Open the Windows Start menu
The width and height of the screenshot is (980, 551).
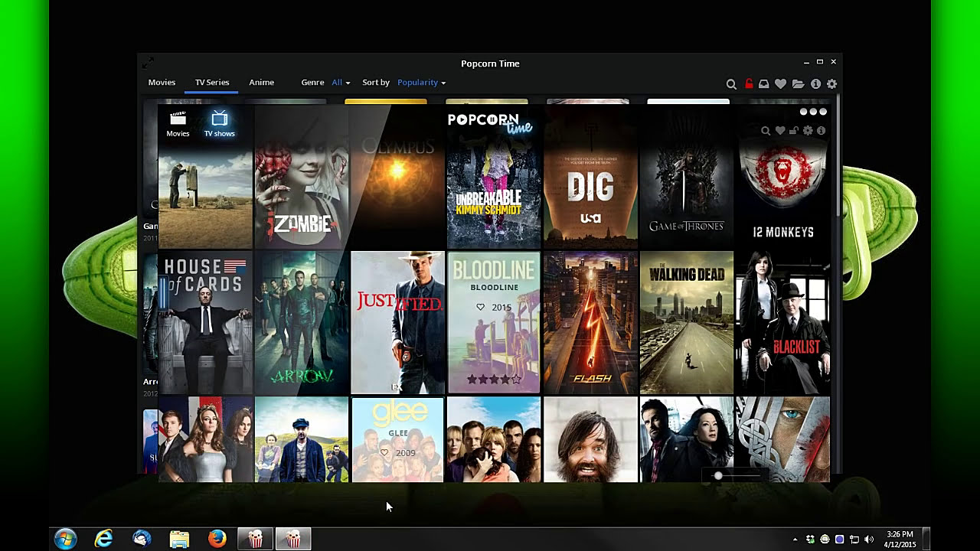[66, 539]
